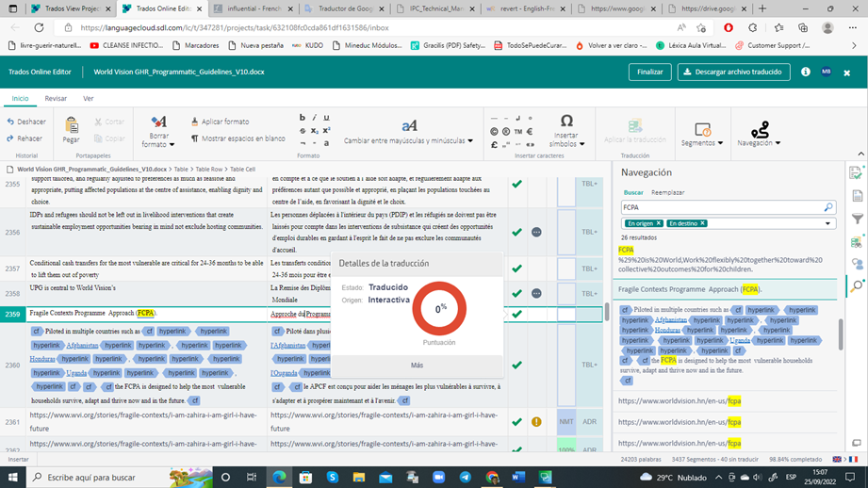Expand the bookmarks bar overflow chevron
Image resolution: width=868 pixels, height=488 pixels.
tap(854, 46)
